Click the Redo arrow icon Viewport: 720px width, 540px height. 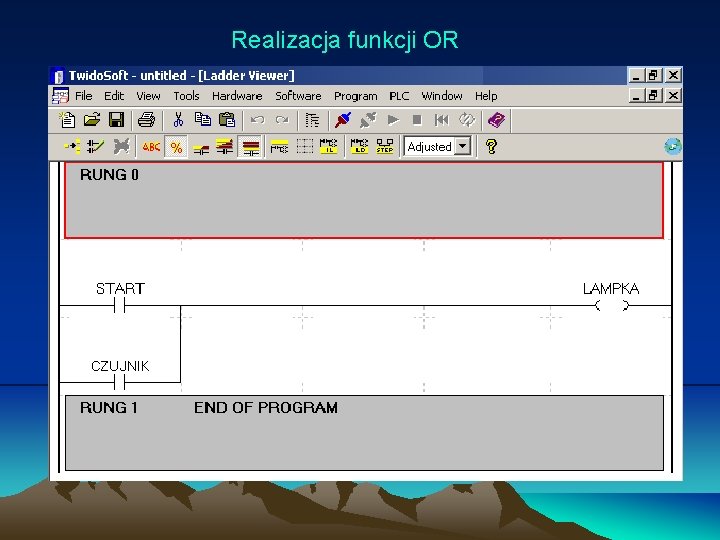pyautogui.click(x=282, y=120)
